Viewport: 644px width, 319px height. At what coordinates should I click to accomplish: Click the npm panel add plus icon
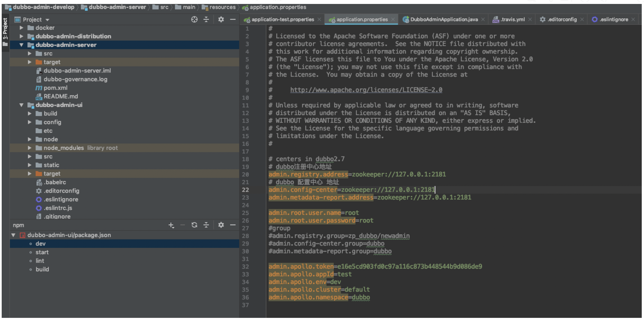tap(171, 225)
